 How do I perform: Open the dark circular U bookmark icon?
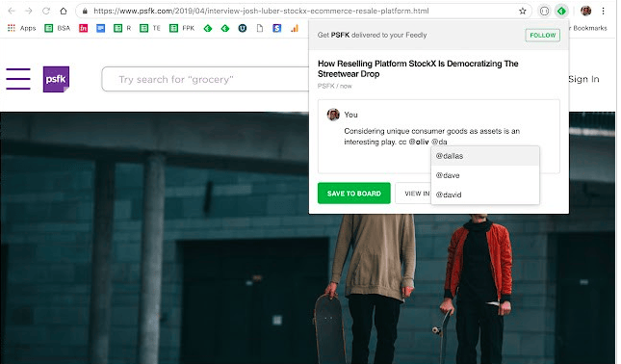243,28
